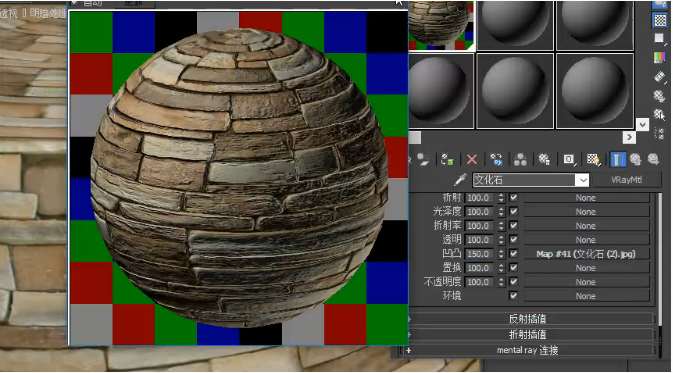Disable the 凹凸 bump map checkbox
The image size is (673, 373).
pos(514,254)
